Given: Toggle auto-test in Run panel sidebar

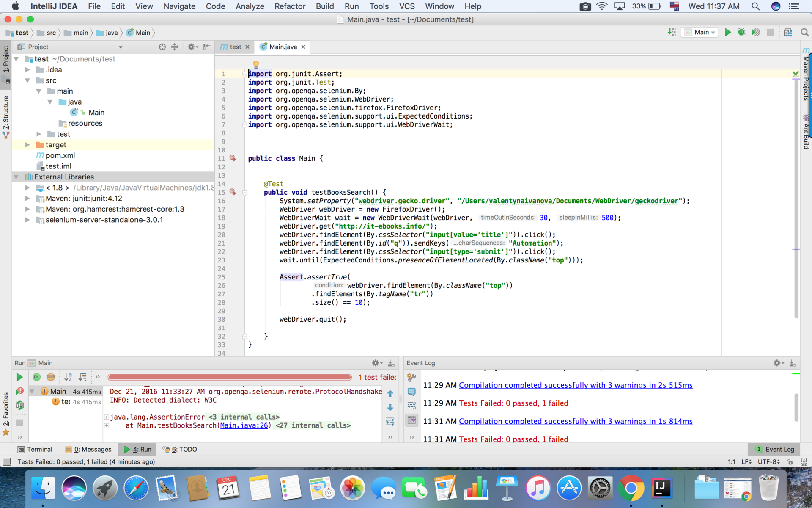Looking at the screenshot, I should (x=19, y=405).
